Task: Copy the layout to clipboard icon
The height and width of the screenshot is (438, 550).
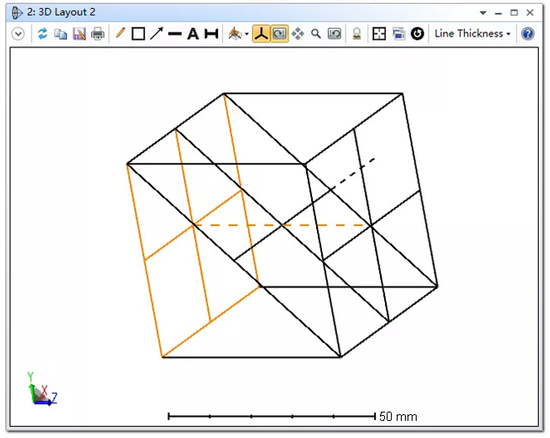Action: coord(61,34)
